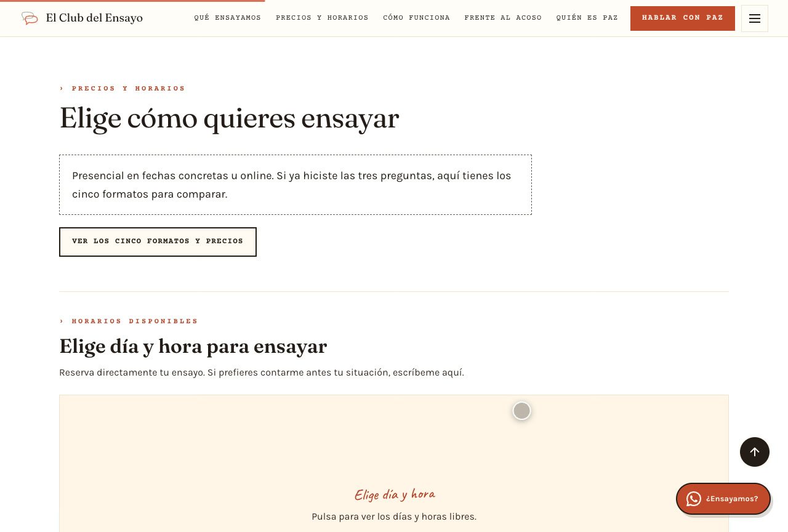
Task: Click the Elige cómo quieres ensayar heading
Action: point(229,118)
